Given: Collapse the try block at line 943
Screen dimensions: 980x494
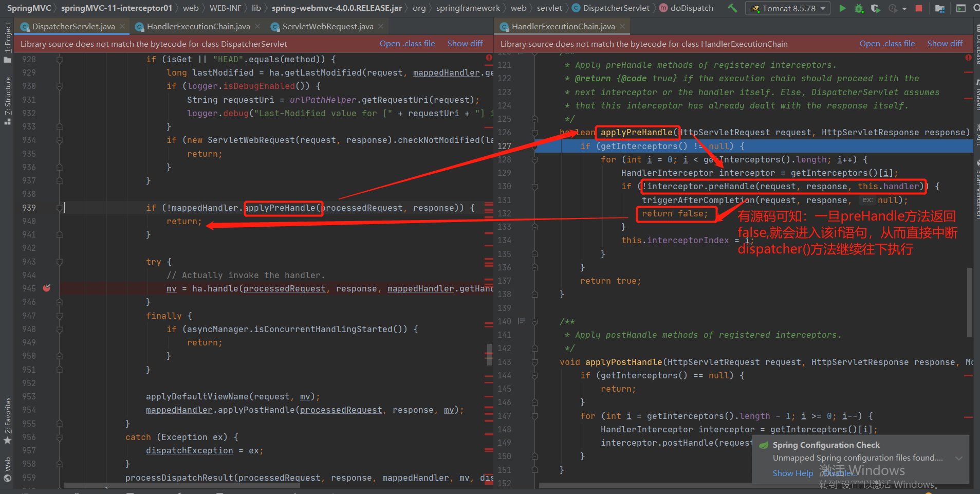Looking at the screenshot, I should point(60,262).
